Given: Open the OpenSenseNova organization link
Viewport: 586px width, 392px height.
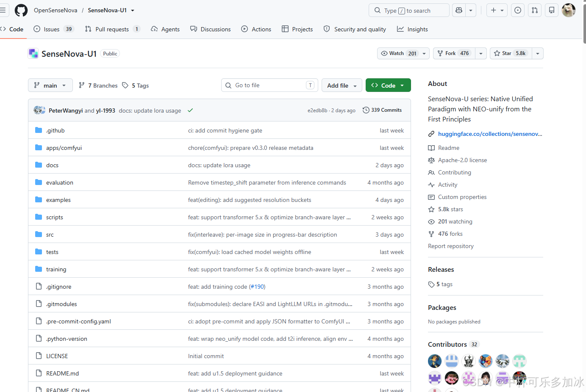Looking at the screenshot, I should [56, 10].
